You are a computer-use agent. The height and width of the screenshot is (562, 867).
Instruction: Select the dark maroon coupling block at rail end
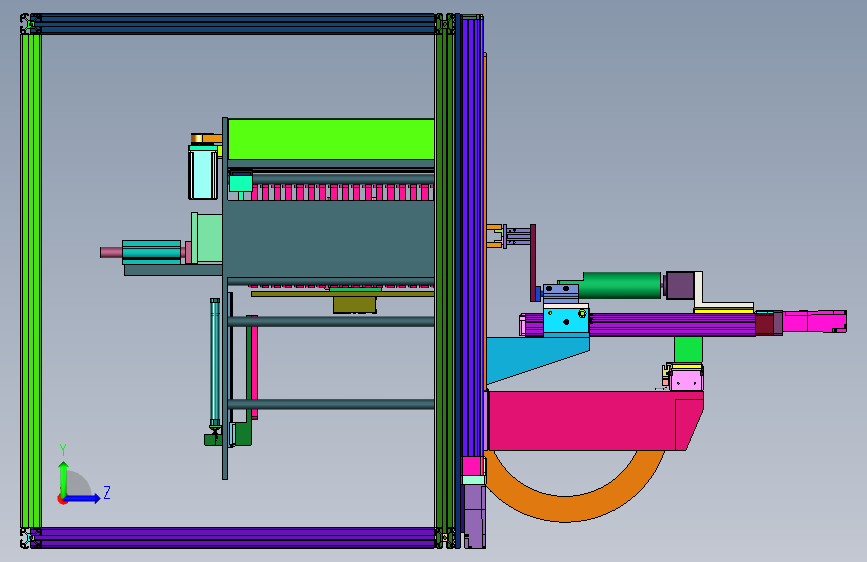(765, 324)
